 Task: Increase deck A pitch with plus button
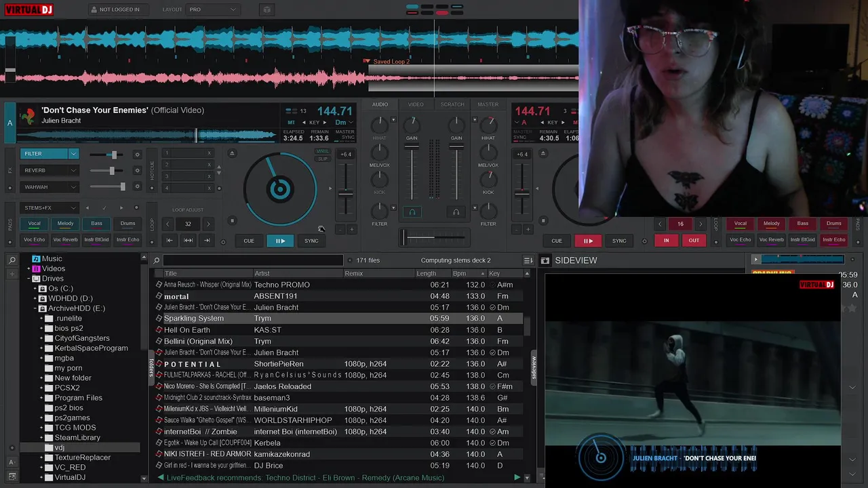(351, 229)
